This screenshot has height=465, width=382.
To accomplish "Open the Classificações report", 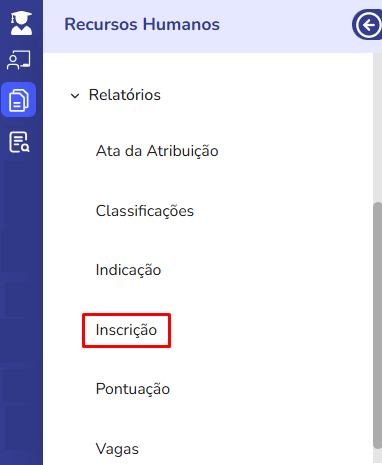I will 145,211.
